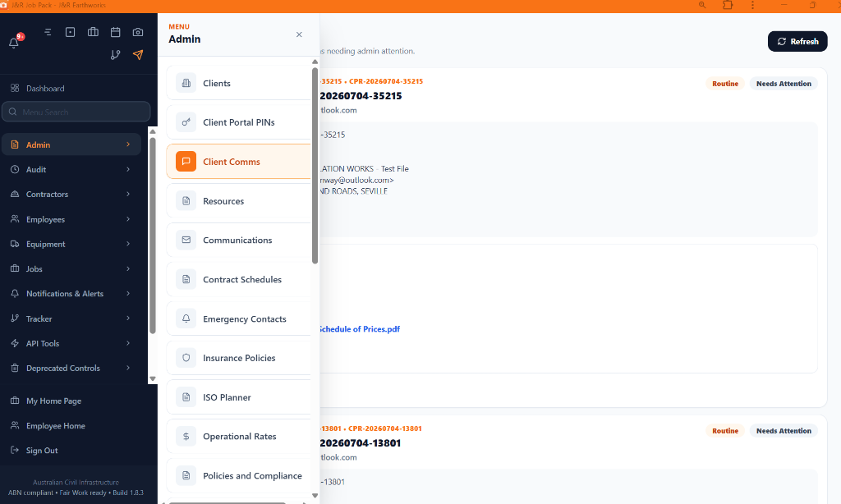Expand the Admin sidebar chevron
Viewport: 841px width, 504px height.
point(128,144)
